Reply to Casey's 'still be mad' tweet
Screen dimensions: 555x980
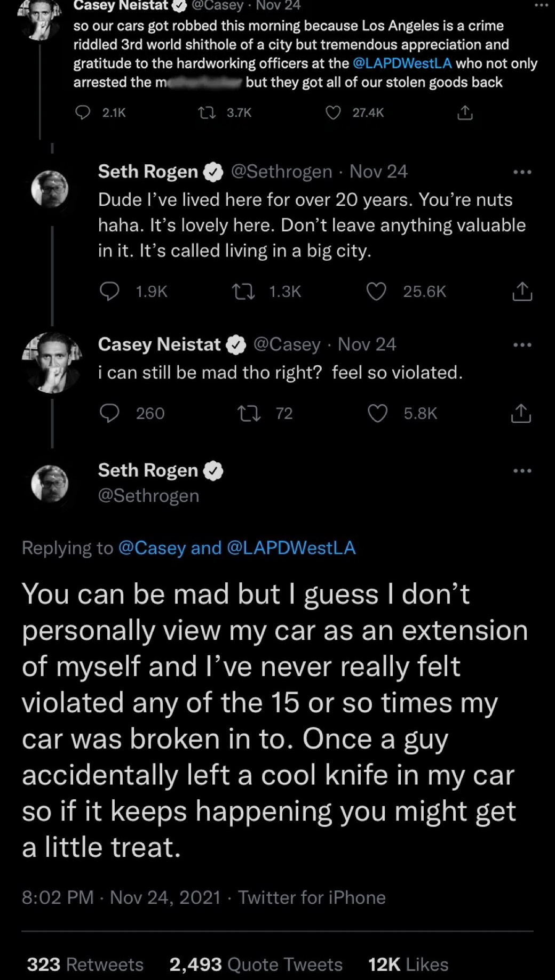pyautogui.click(x=110, y=413)
